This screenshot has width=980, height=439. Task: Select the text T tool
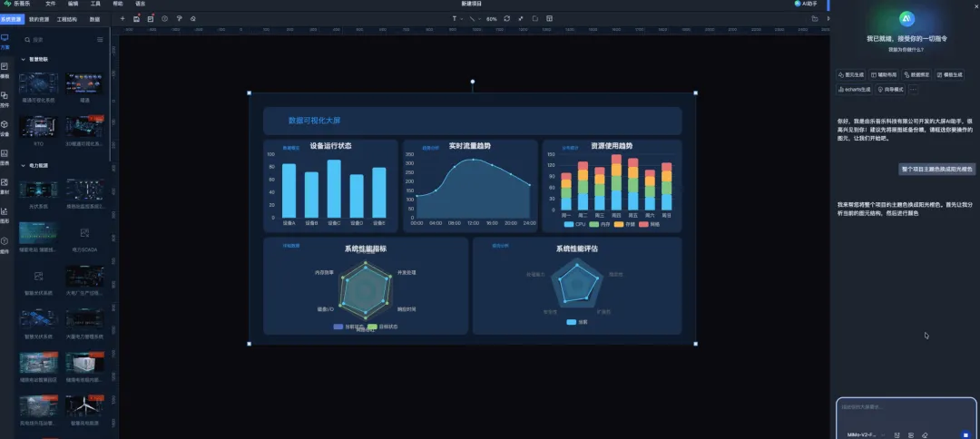[x=455, y=19]
